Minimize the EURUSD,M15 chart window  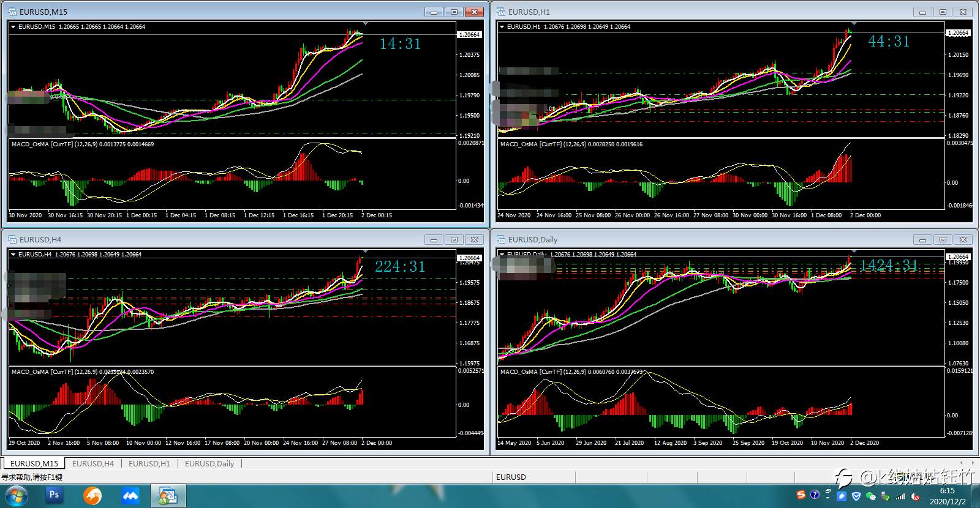(x=434, y=12)
